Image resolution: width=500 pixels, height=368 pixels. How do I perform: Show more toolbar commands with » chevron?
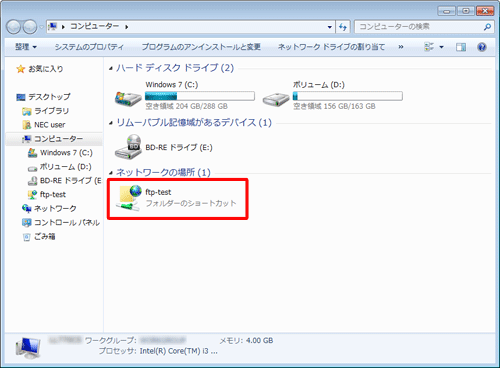tap(401, 47)
